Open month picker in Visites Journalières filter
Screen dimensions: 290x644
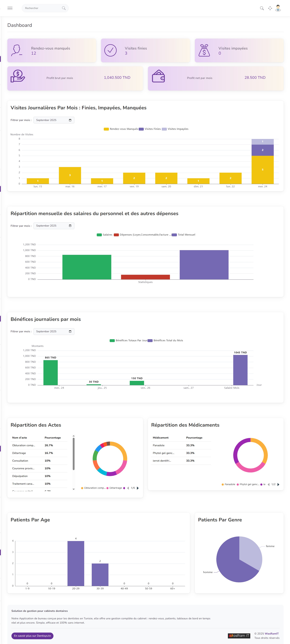(x=70, y=120)
